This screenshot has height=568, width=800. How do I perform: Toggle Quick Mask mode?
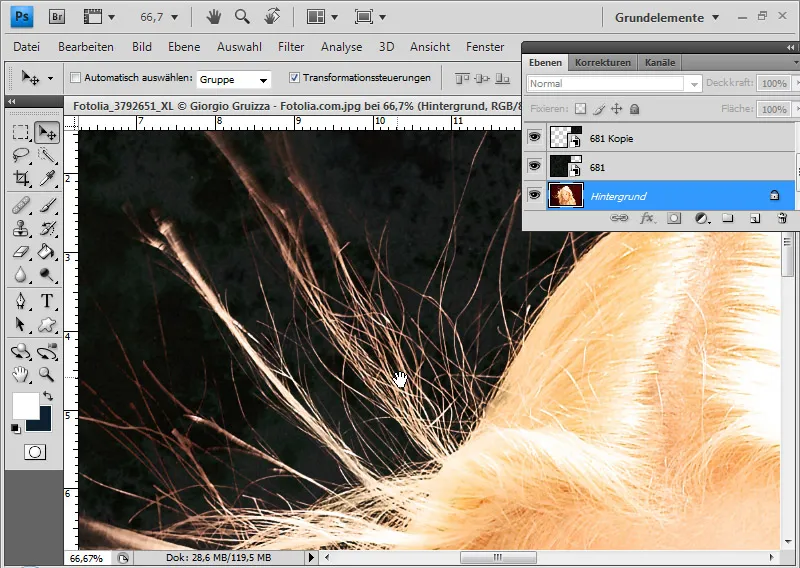pos(35,452)
